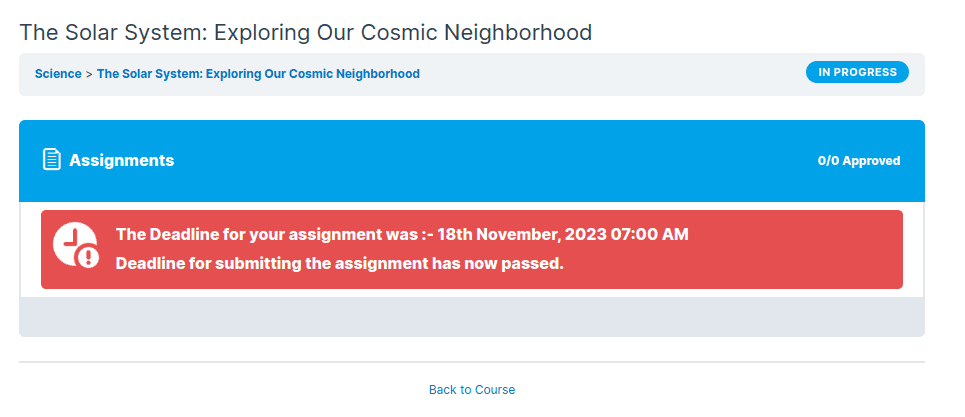Click the breadcrumb '>' separator
Screen dimensions: 965x417
[x=89, y=74]
